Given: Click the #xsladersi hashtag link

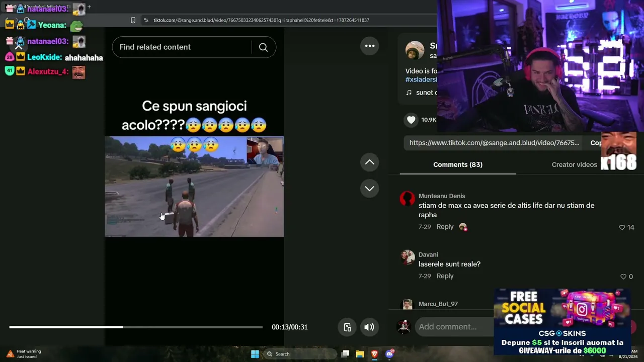Looking at the screenshot, I should point(421,79).
